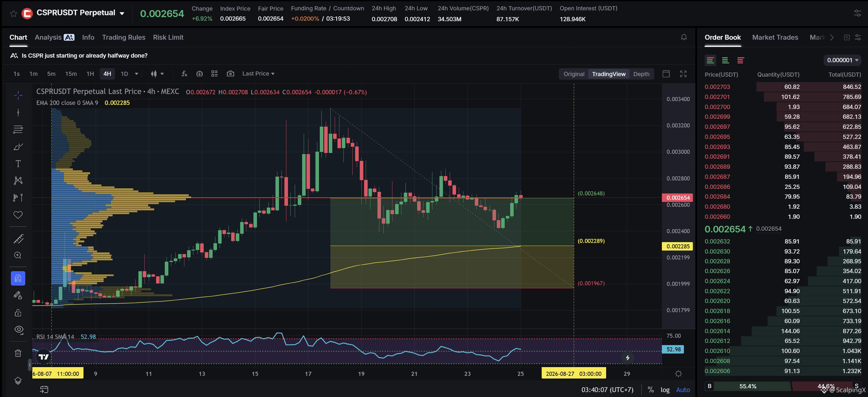Open the object tree layers icon
Screen dimensions: 868x397
pos(18,380)
